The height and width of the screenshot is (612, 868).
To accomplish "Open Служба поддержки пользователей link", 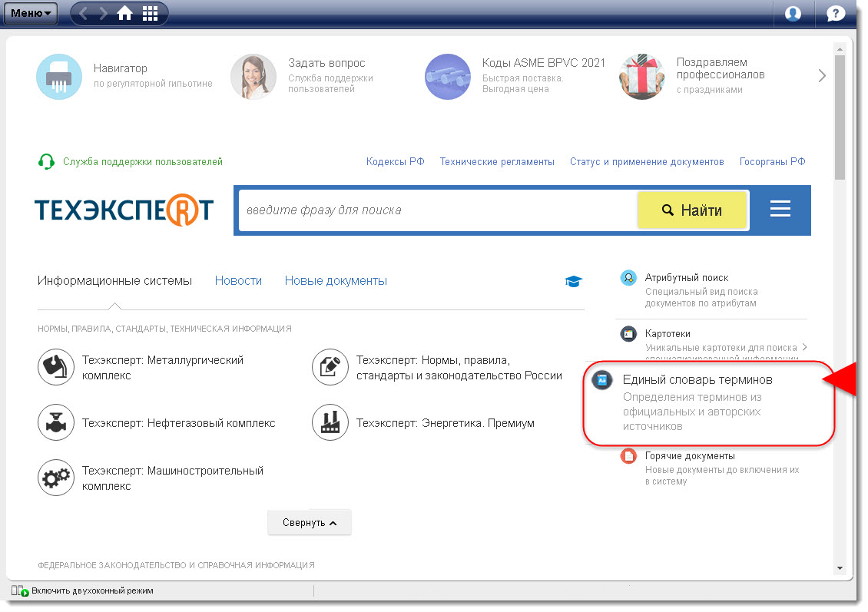I will coord(143,161).
